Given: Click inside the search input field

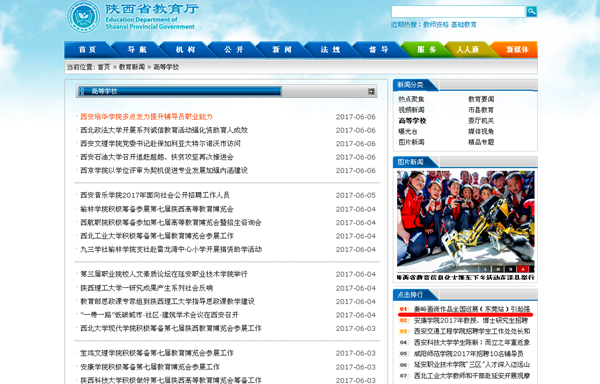Looking at the screenshot, I should tap(458, 11).
